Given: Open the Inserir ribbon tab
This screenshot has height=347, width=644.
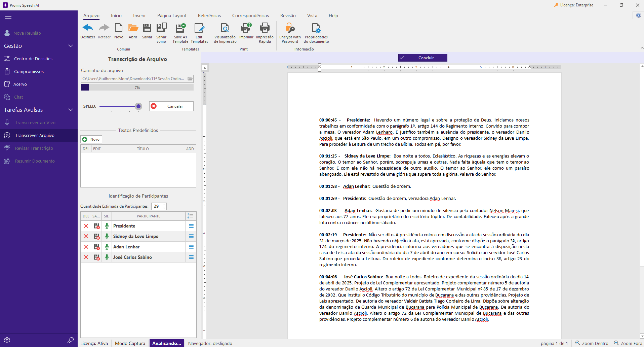Looking at the screenshot, I should (x=139, y=15).
